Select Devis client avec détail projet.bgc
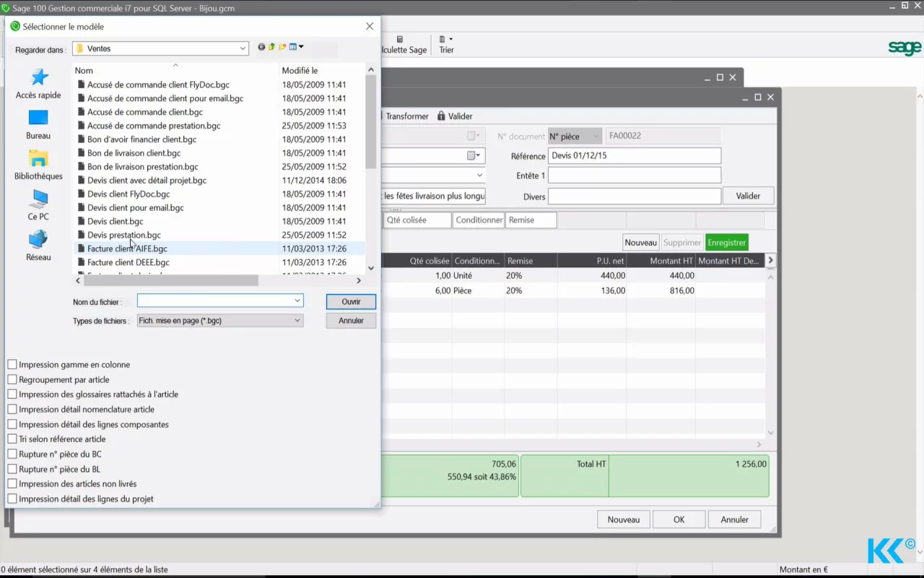924x578 pixels. click(x=147, y=181)
